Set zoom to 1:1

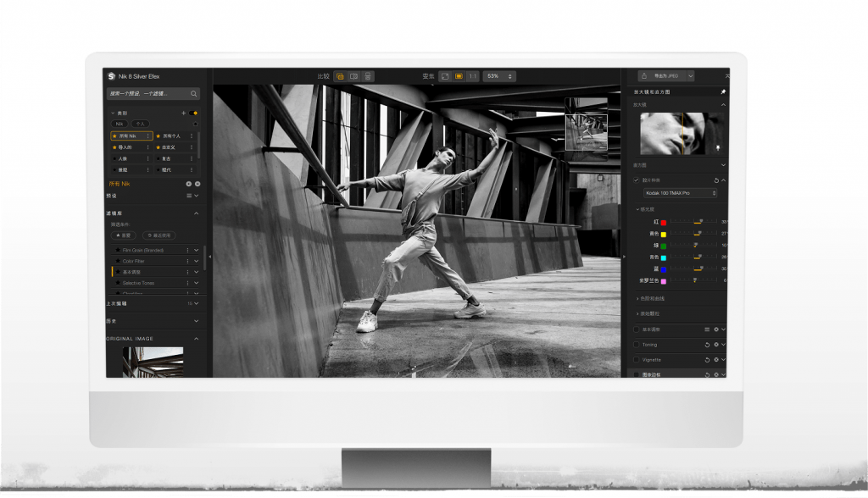[x=472, y=76]
